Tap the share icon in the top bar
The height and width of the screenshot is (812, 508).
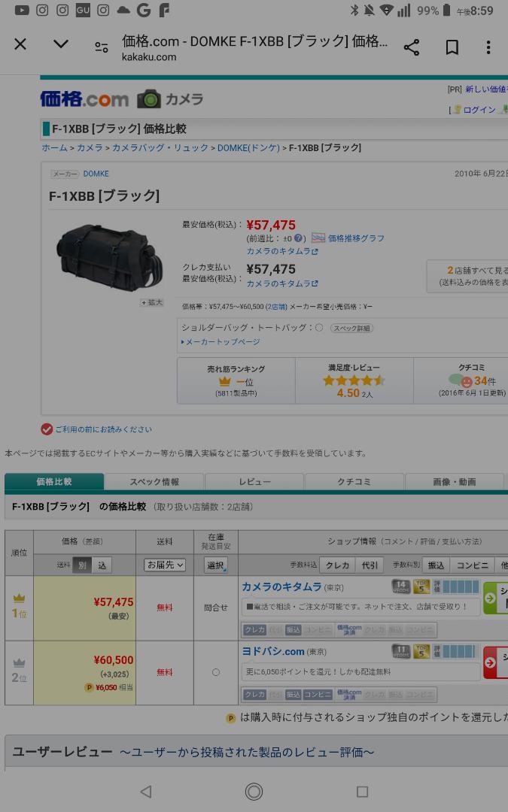pos(411,47)
